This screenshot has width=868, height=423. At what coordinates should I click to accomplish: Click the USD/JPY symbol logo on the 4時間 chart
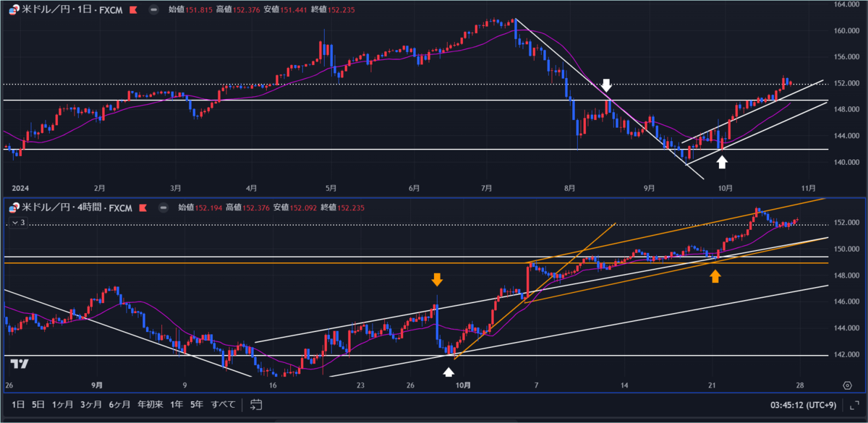point(14,208)
